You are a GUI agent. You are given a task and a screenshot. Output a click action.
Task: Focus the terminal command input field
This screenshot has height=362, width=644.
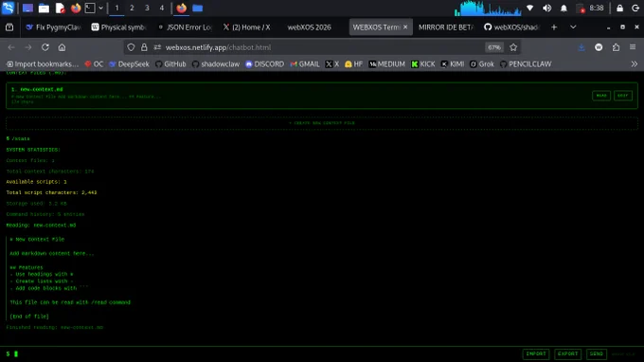[263, 353]
